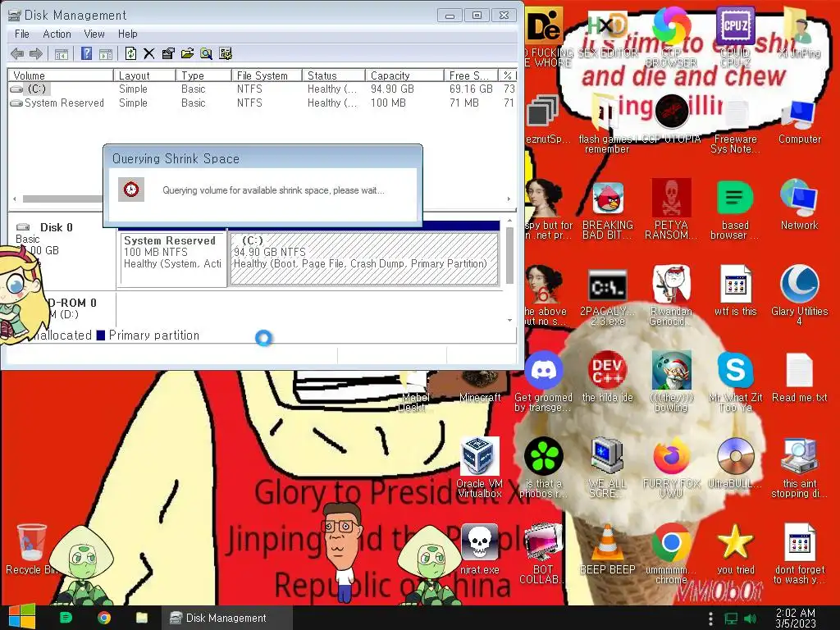Open the Skype desktop icon
Screen dimensions: 840x630
pos(735,381)
